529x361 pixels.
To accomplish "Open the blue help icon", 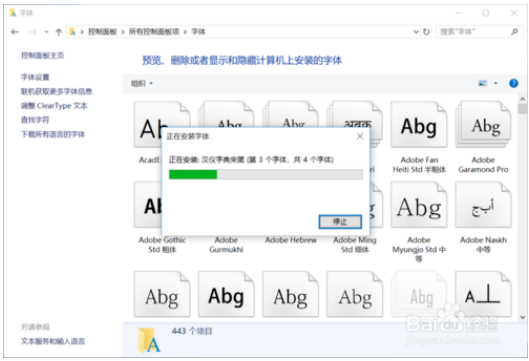I will coord(513,83).
